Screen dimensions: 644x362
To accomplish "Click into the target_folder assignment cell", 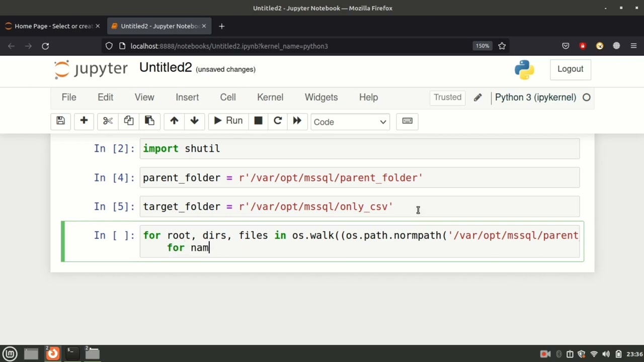I will 360,207.
